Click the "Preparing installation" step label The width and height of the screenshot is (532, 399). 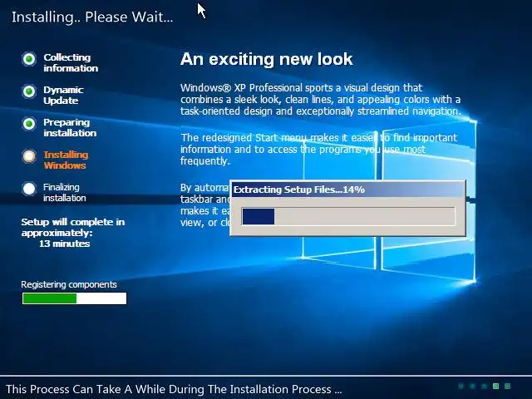[x=70, y=127]
